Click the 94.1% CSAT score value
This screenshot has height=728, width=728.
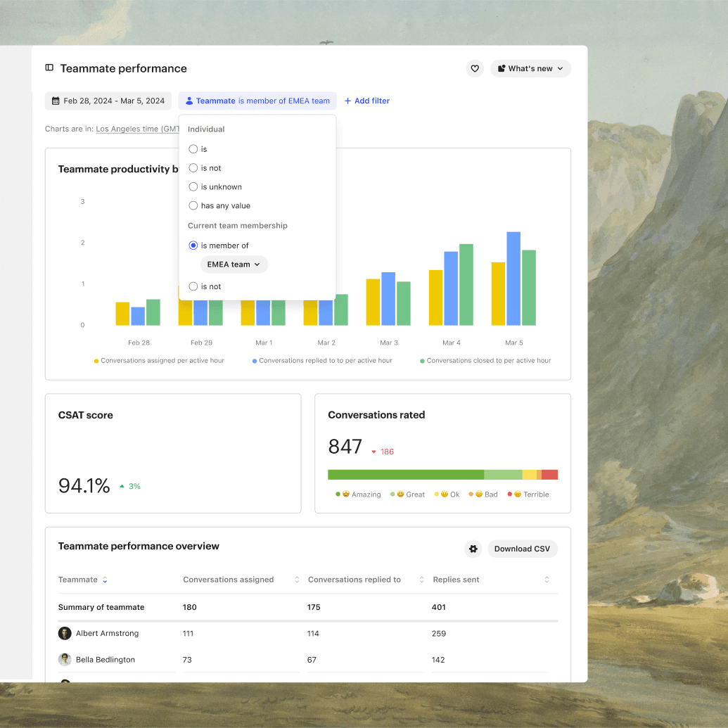[84, 486]
